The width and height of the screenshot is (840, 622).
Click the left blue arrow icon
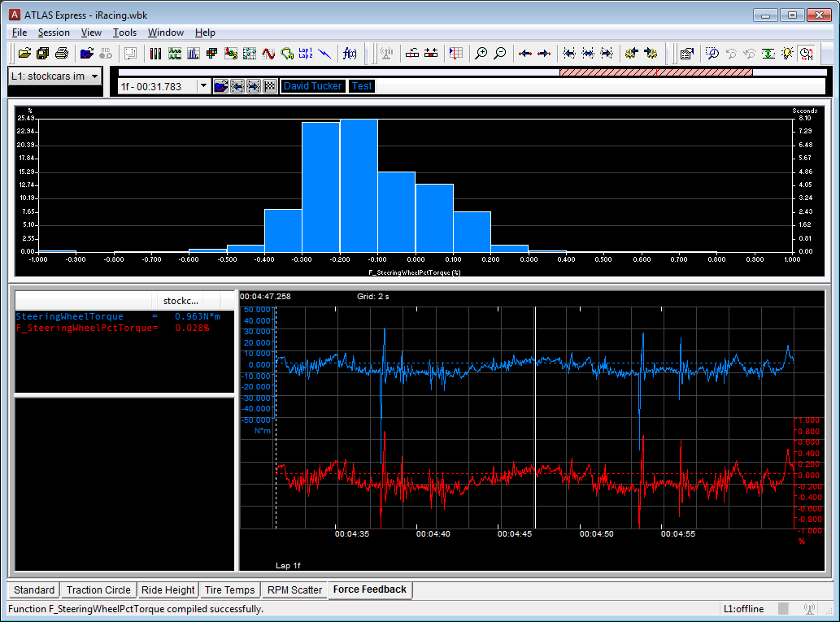[525, 53]
